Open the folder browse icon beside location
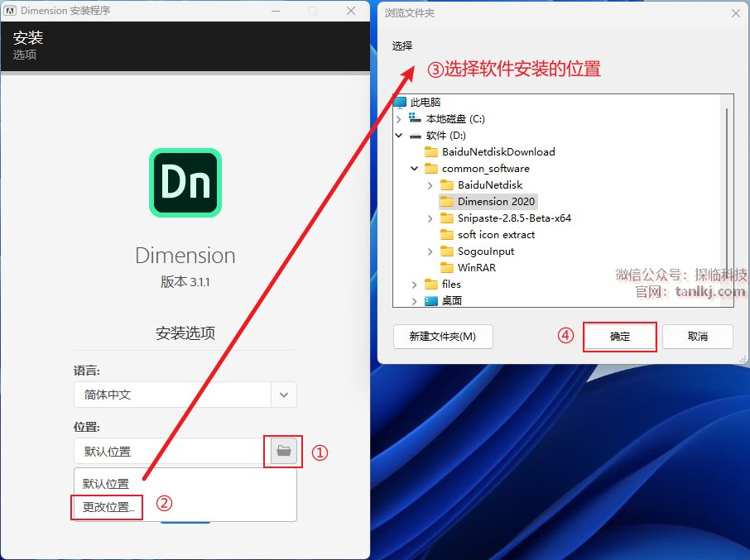The height and width of the screenshot is (560, 750). coord(284,451)
